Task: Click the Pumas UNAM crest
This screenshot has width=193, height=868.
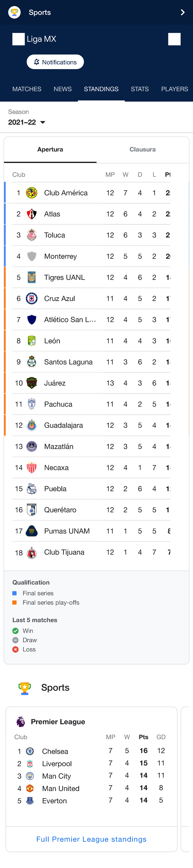Action: (x=31, y=531)
